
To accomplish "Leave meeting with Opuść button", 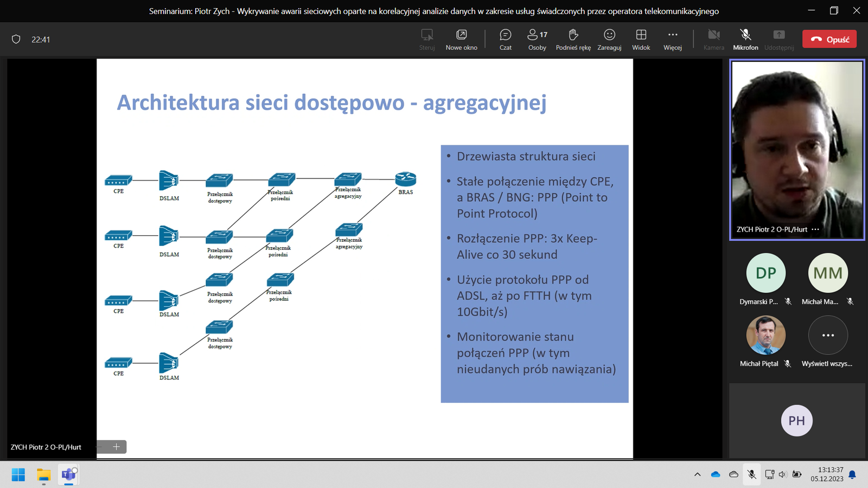I will 829,39.
